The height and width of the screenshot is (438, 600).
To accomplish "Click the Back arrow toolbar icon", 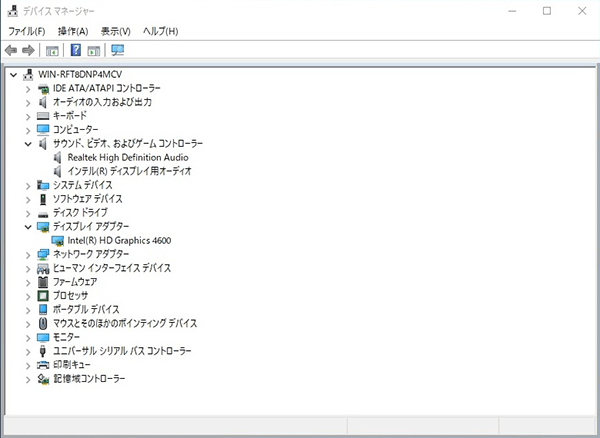I will click(11, 50).
